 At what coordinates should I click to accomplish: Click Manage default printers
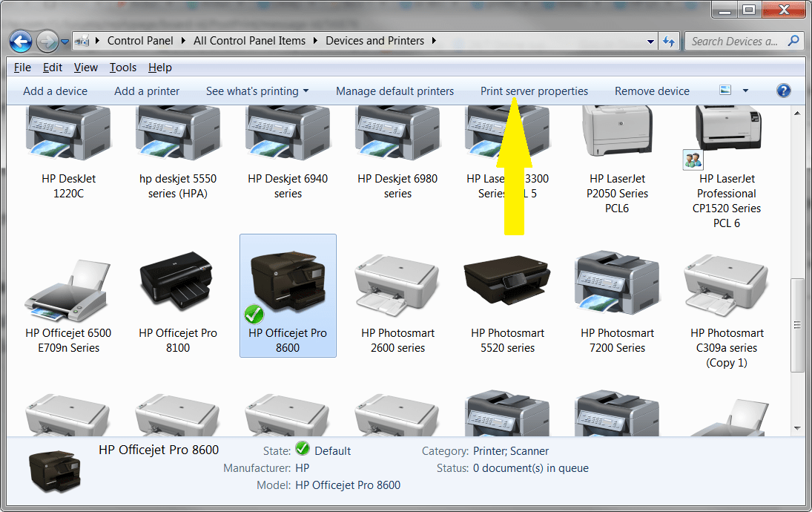(x=395, y=91)
